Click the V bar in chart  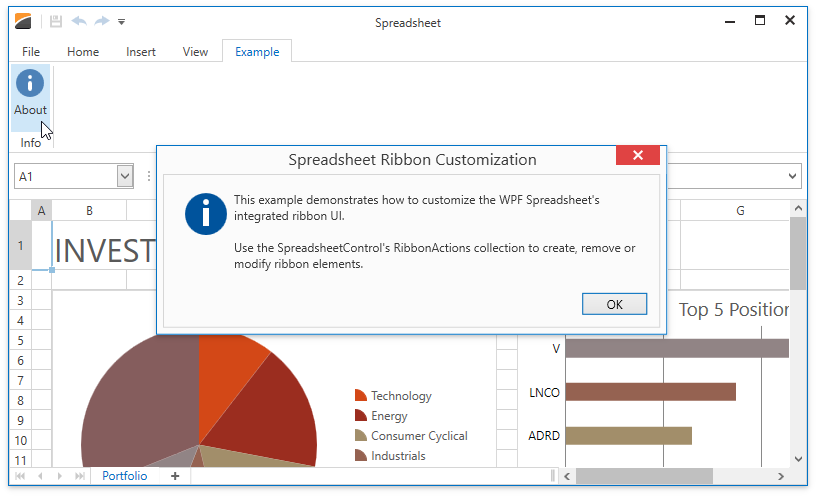tap(677, 348)
